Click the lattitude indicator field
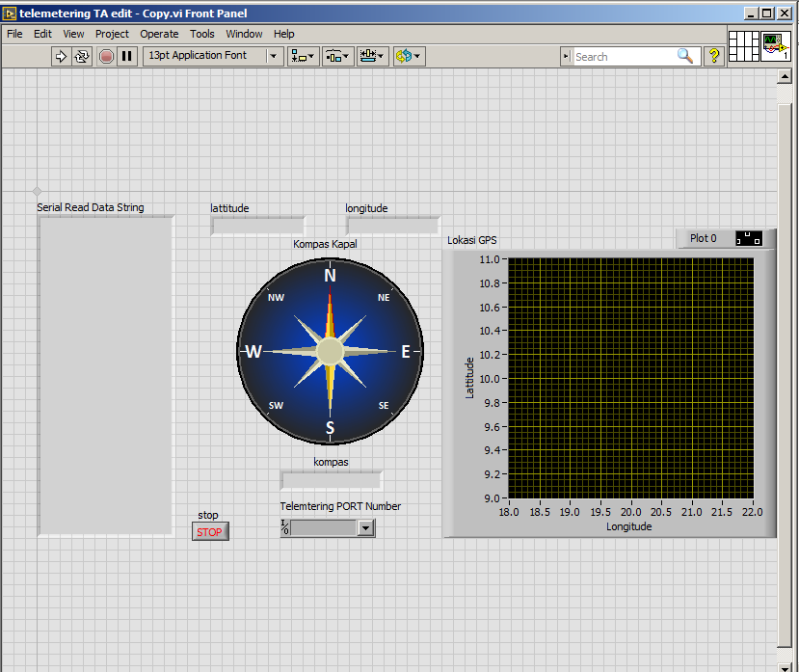 point(258,226)
